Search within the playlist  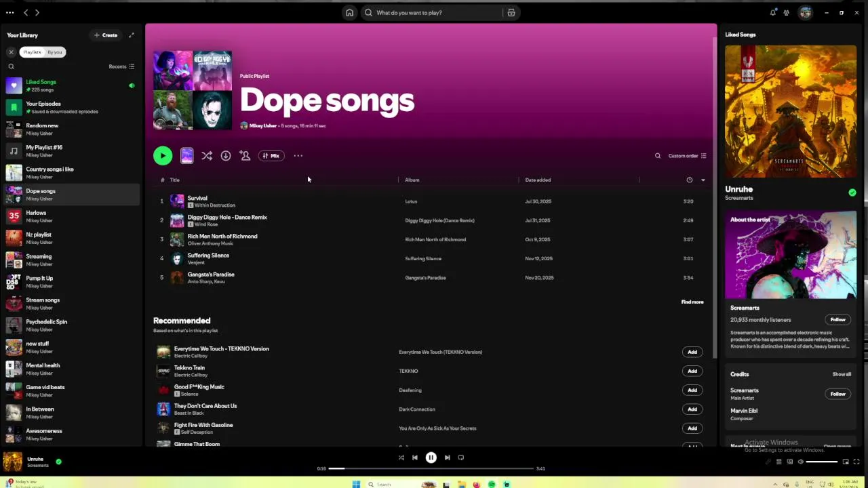click(x=657, y=156)
